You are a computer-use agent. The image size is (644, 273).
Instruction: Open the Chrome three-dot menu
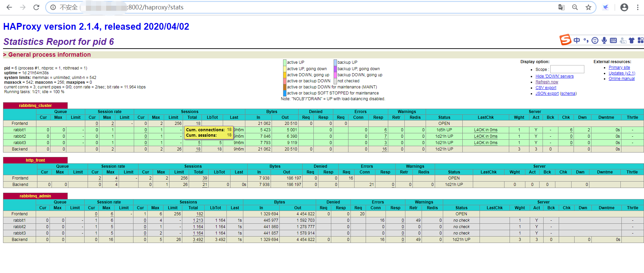point(638,7)
